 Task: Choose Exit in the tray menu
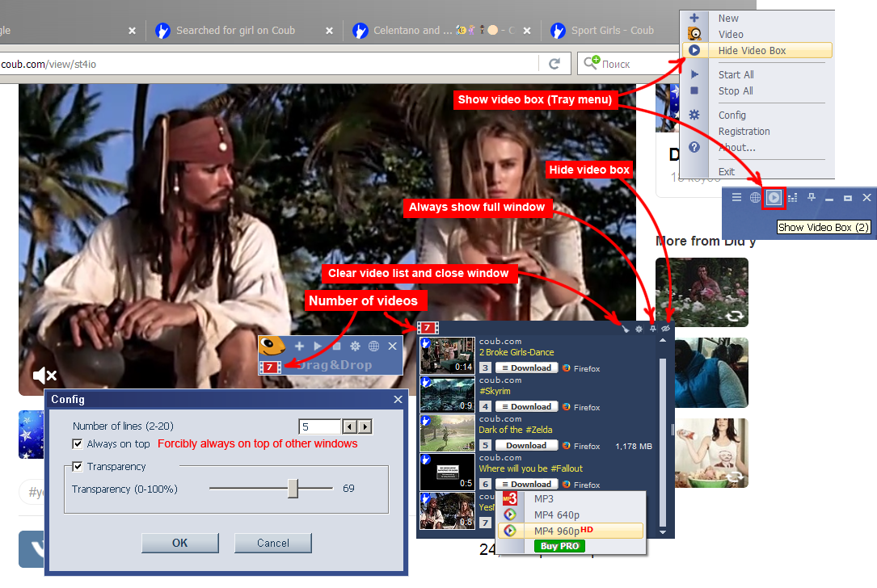727,171
